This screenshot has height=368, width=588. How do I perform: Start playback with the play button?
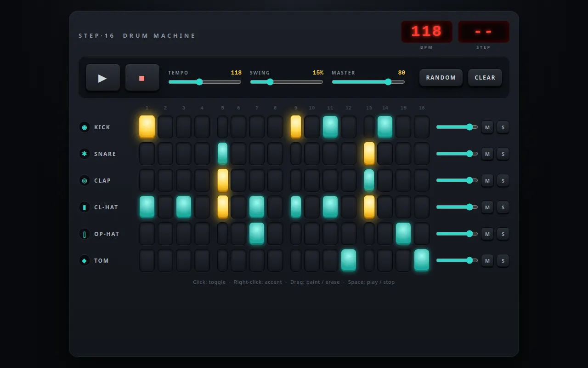coord(103,77)
